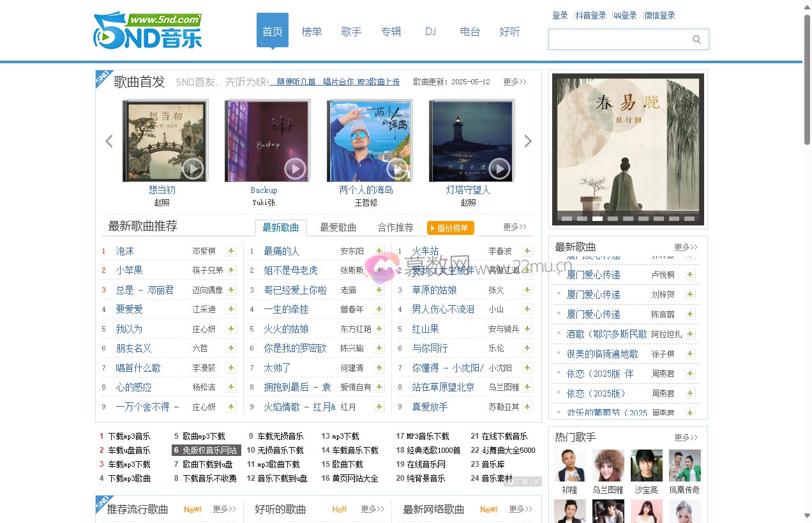Viewport: 812px width, 523px height.
Task: Expand 更多>> next to 最新歌曲 sidebar
Action: pos(686,247)
